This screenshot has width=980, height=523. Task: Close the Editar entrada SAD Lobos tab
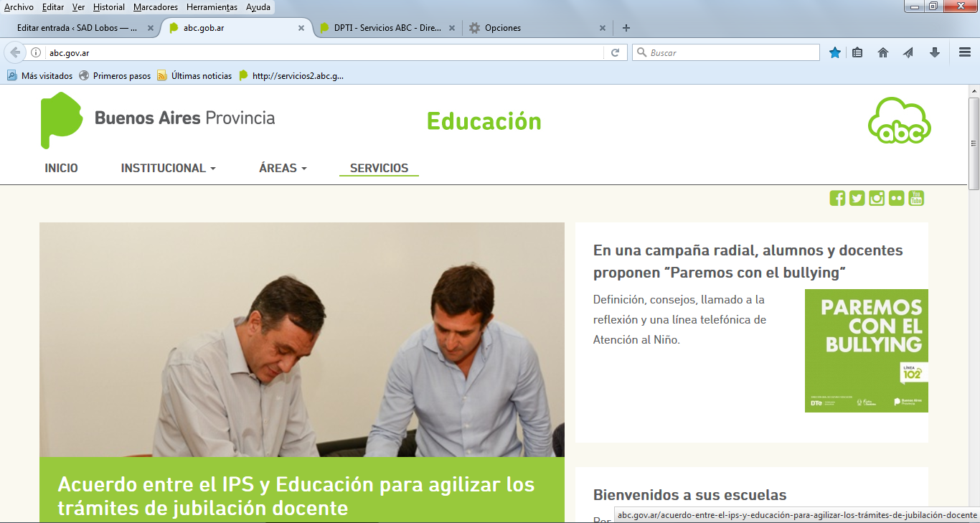(151, 28)
